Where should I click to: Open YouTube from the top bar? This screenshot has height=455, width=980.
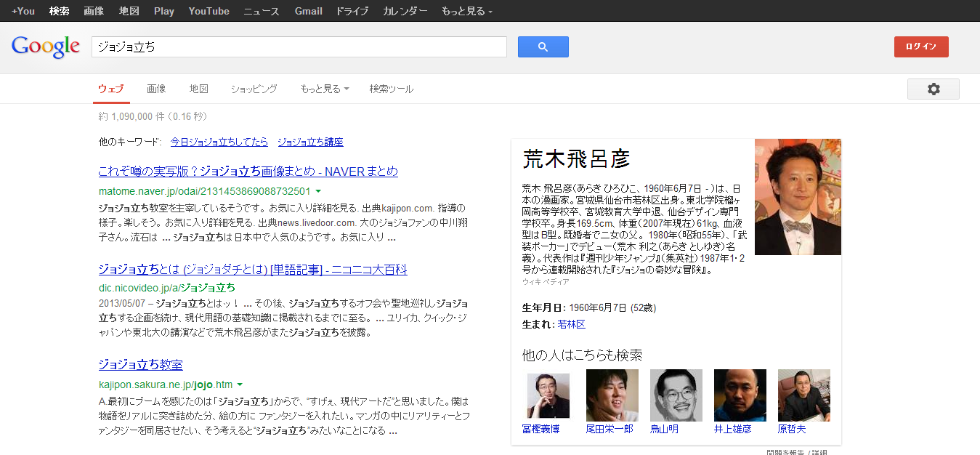point(208,11)
